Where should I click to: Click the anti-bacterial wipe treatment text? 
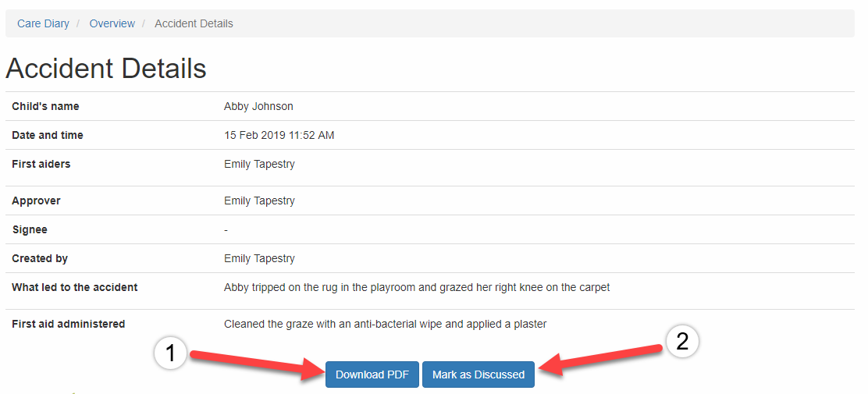pyautogui.click(x=385, y=324)
